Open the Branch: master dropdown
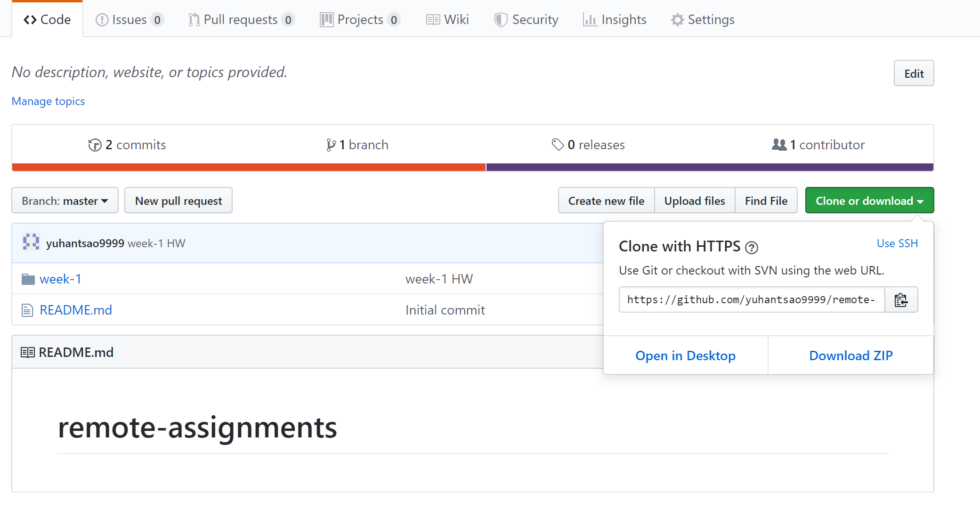This screenshot has height=517, width=980. click(65, 201)
